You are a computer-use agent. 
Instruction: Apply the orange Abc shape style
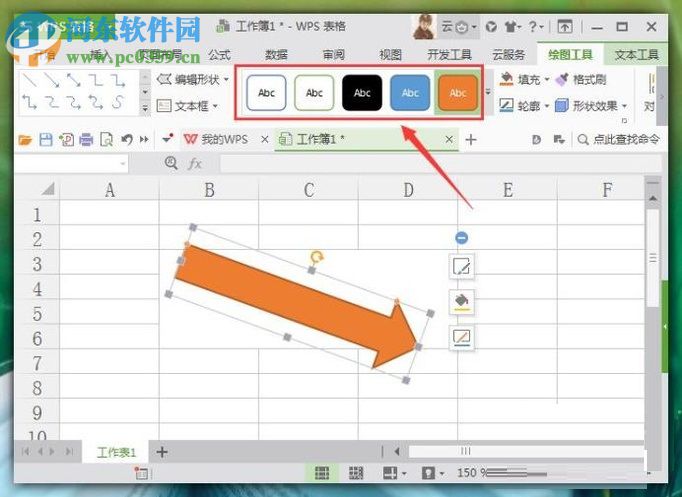tap(458, 93)
